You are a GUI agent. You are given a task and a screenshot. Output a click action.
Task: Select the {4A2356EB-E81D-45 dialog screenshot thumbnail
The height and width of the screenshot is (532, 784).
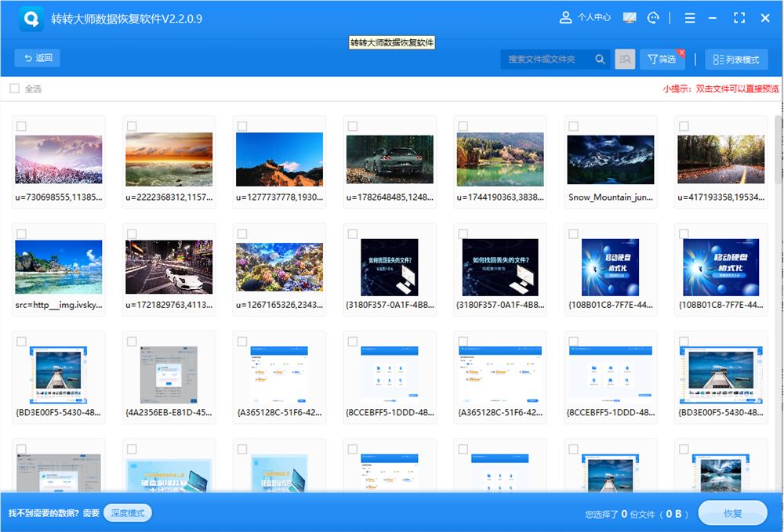(169, 375)
